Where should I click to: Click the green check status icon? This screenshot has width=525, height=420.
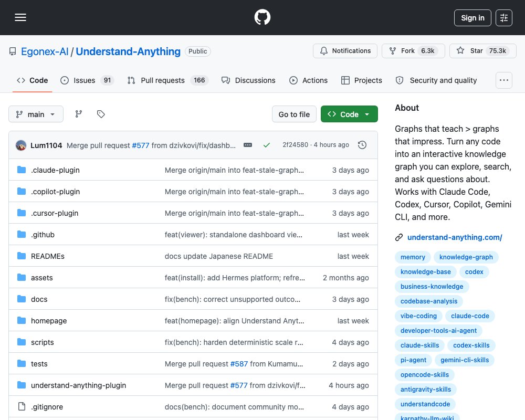click(x=267, y=145)
